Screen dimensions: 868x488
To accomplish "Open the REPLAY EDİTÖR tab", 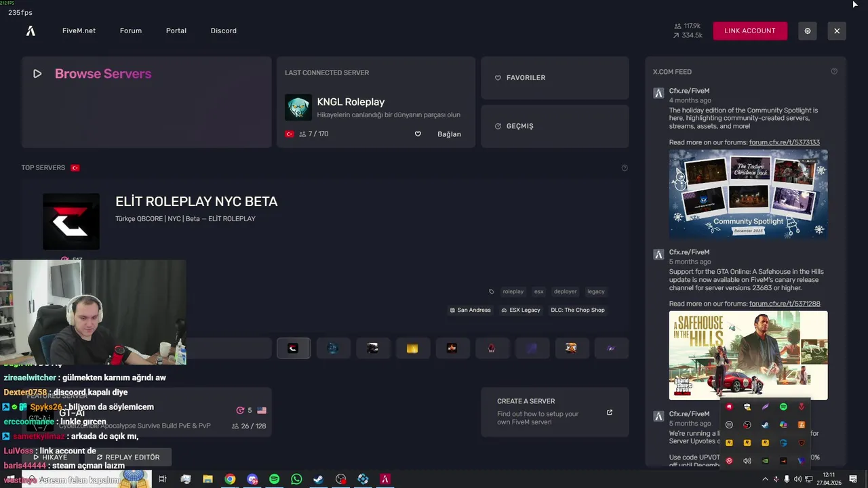I will 128,457.
